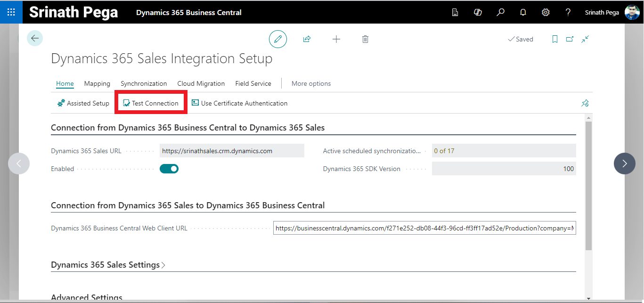The width and height of the screenshot is (644, 303).
Task: Click the Test Connection button
Action: coord(151,103)
